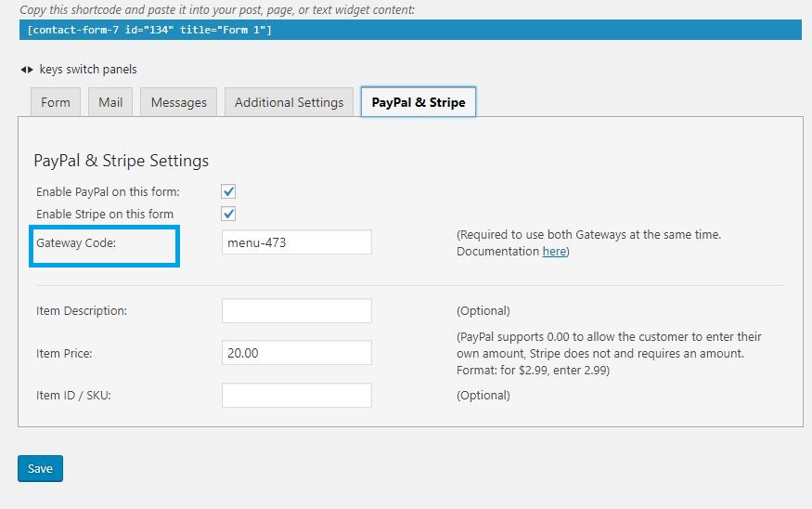Click the 'Gateway Code:' label
The width and height of the screenshot is (812, 509).
point(76,242)
